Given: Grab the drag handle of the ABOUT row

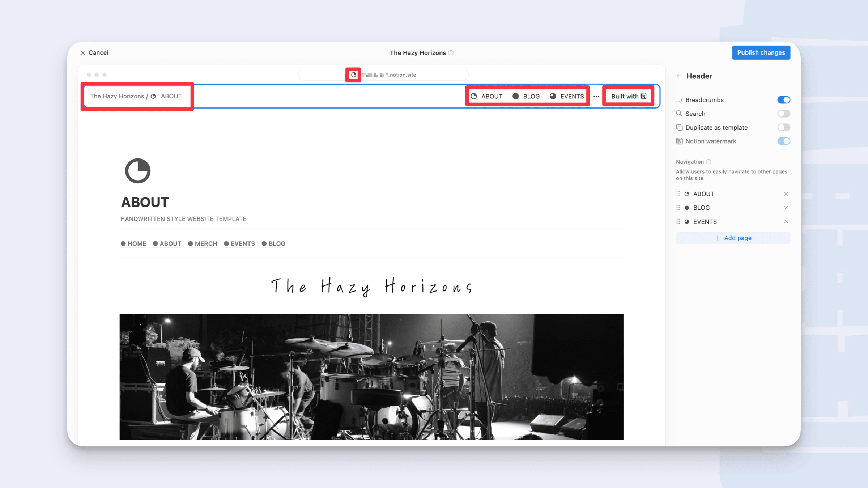Looking at the screenshot, I should 678,194.
